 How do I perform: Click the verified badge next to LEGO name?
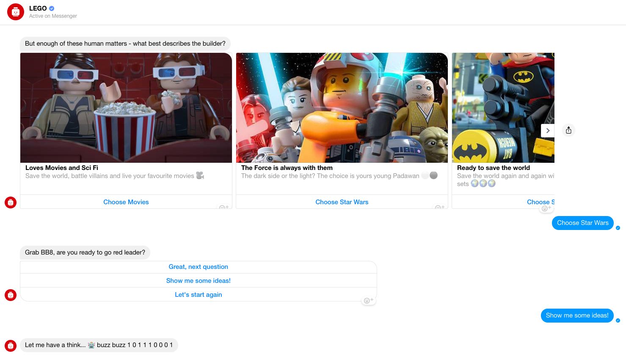[52, 8]
